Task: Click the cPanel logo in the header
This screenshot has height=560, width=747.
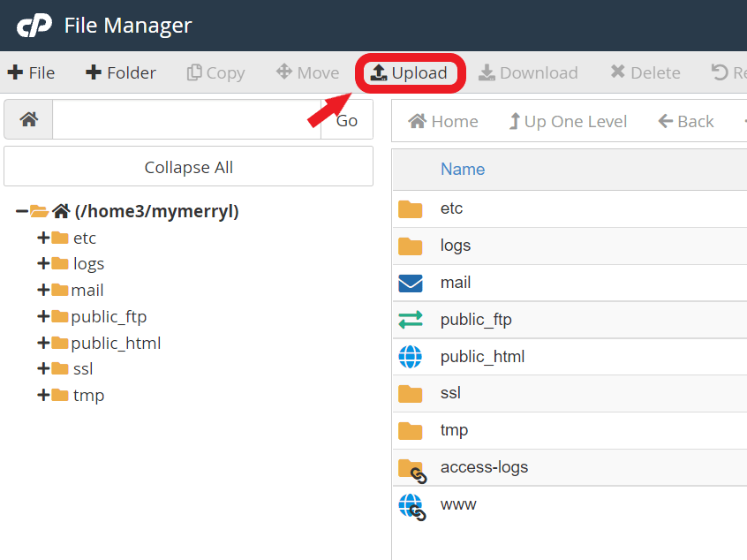Action: click(34, 26)
